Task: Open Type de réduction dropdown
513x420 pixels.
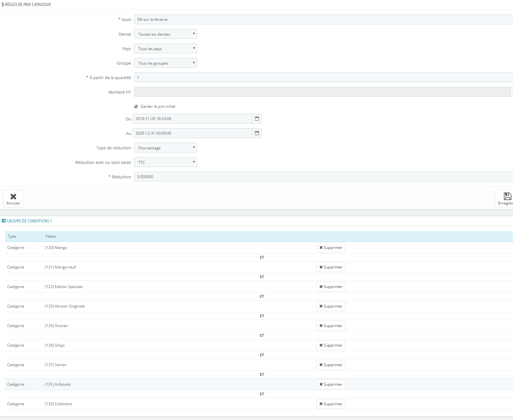Action: [x=166, y=148]
